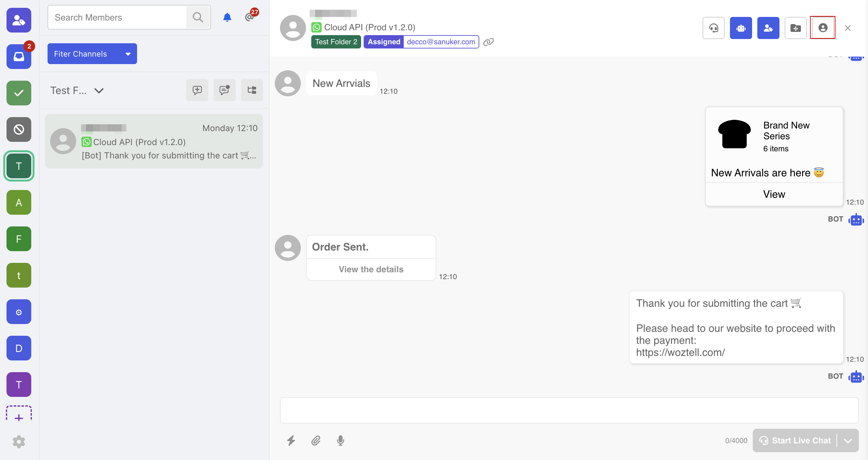
Task: Click the blue bot icon button in header
Action: [740, 28]
